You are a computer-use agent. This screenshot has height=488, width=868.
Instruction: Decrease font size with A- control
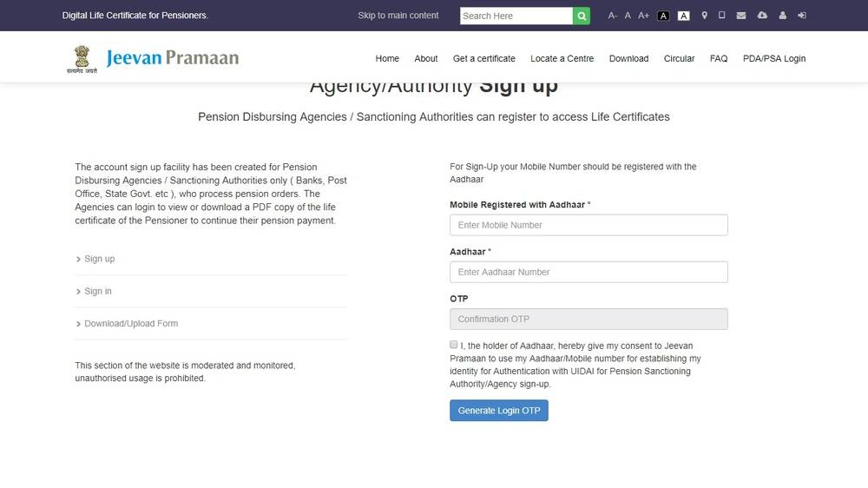click(613, 16)
